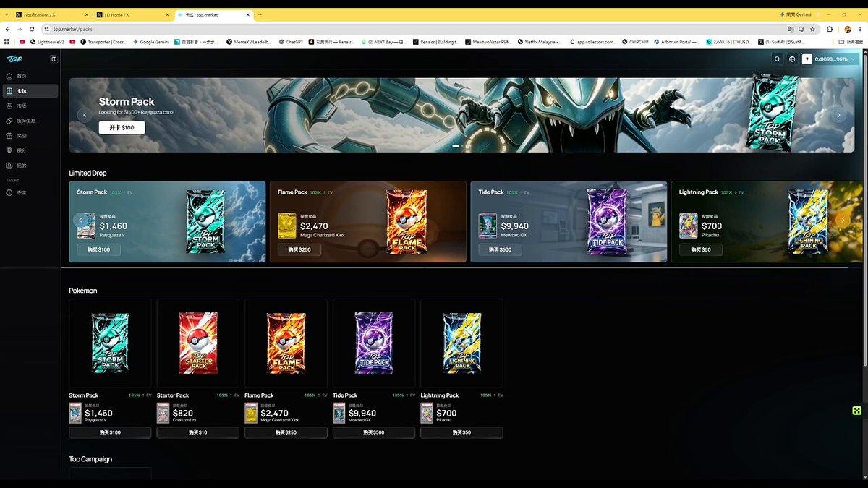This screenshot has width=868, height=488.
Task: Click the Lightning Pack $50 button in Pokémon section
Action: [x=461, y=432]
